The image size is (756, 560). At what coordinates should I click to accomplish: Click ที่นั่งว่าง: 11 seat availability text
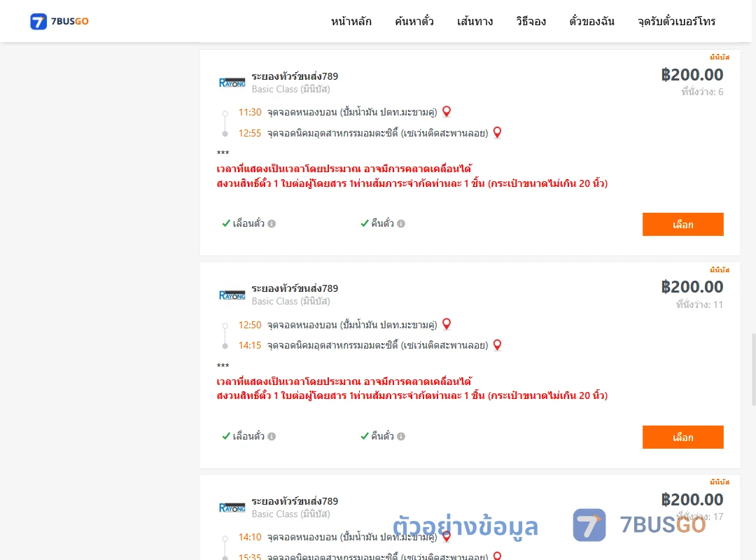click(699, 304)
